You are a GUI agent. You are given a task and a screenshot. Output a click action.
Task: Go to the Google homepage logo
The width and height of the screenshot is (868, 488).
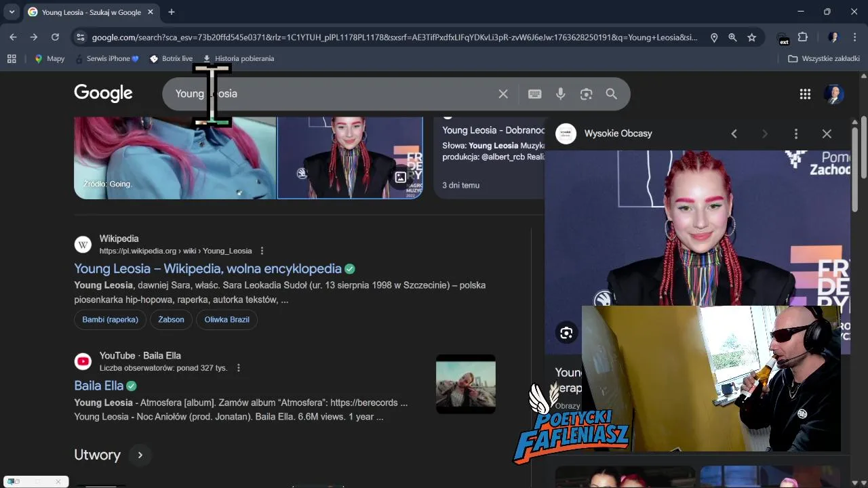pos(103,94)
